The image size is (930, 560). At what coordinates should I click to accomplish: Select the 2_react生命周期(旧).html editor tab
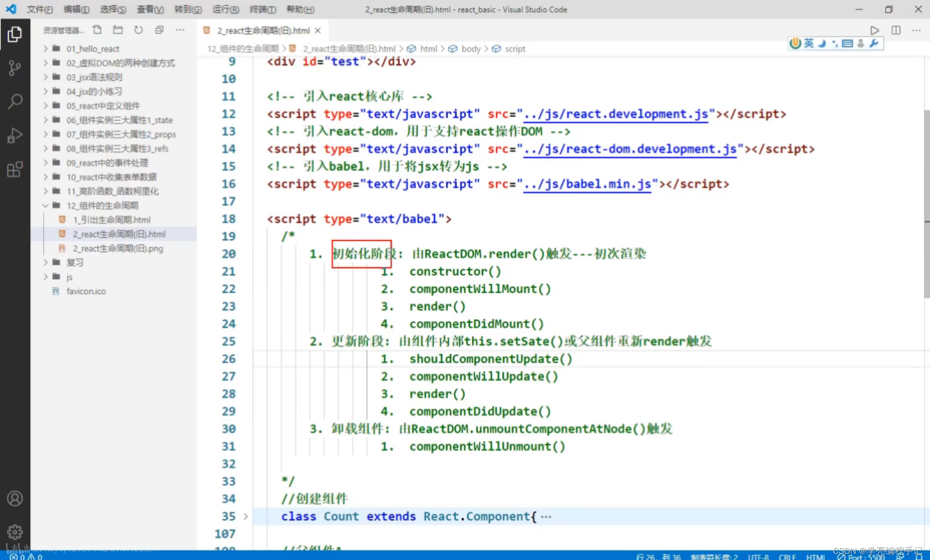(263, 30)
